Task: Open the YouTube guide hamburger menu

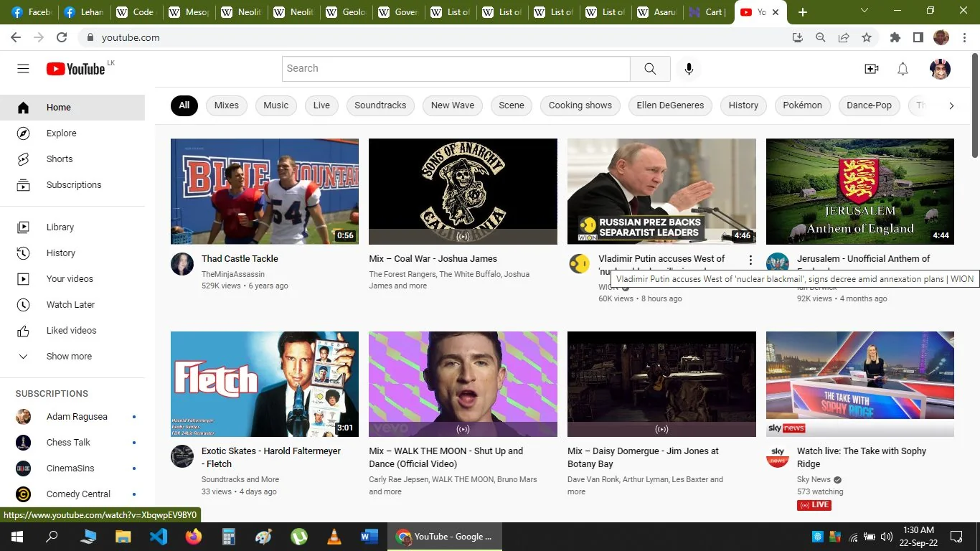Action: [23, 69]
